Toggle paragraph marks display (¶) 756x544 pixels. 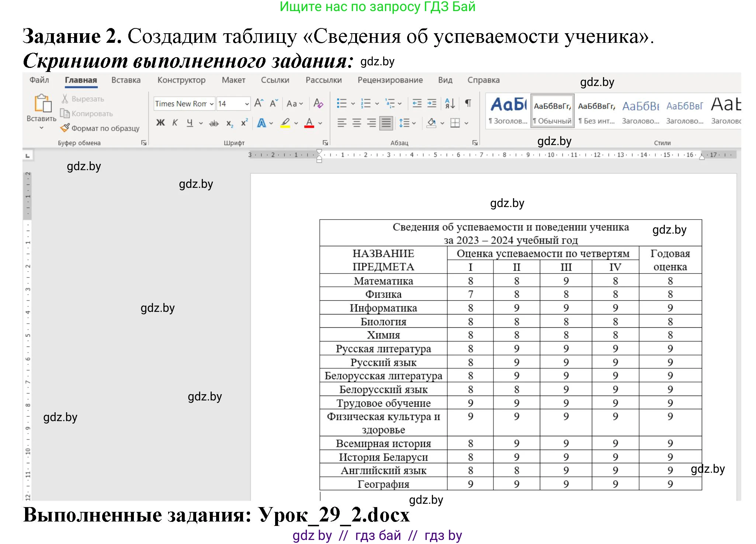point(468,103)
